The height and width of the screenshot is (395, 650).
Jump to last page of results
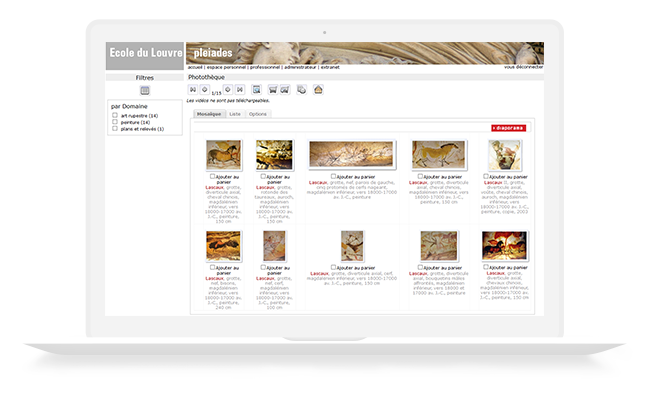(240, 90)
